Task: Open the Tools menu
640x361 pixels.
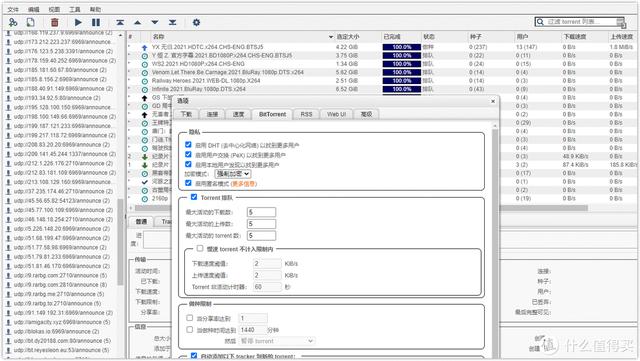Action: coord(75,9)
